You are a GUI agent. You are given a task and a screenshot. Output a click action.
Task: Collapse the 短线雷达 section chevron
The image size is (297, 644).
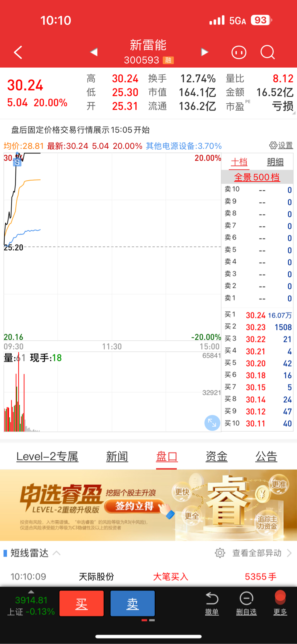[x=56, y=553]
